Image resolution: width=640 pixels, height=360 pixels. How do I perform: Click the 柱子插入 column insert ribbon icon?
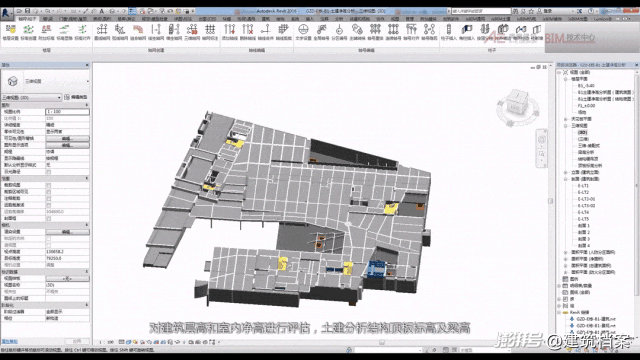(448, 29)
